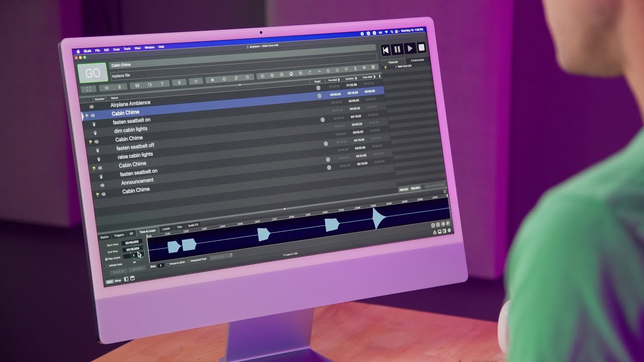Click the New List button
The width and height of the screenshot is (644, 362).
pyautogui.click(x=404, y=190)
